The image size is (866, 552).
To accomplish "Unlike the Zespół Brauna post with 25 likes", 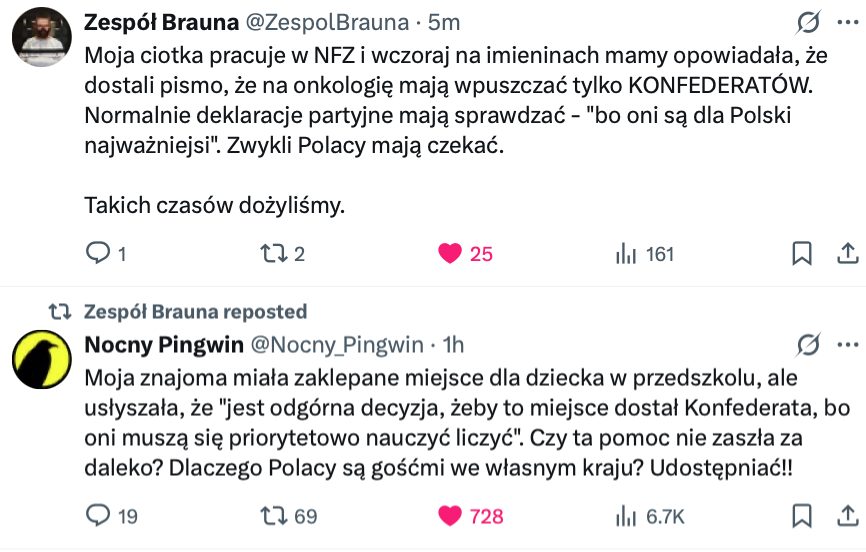I will pyautogui.click(x=452, y=254).
